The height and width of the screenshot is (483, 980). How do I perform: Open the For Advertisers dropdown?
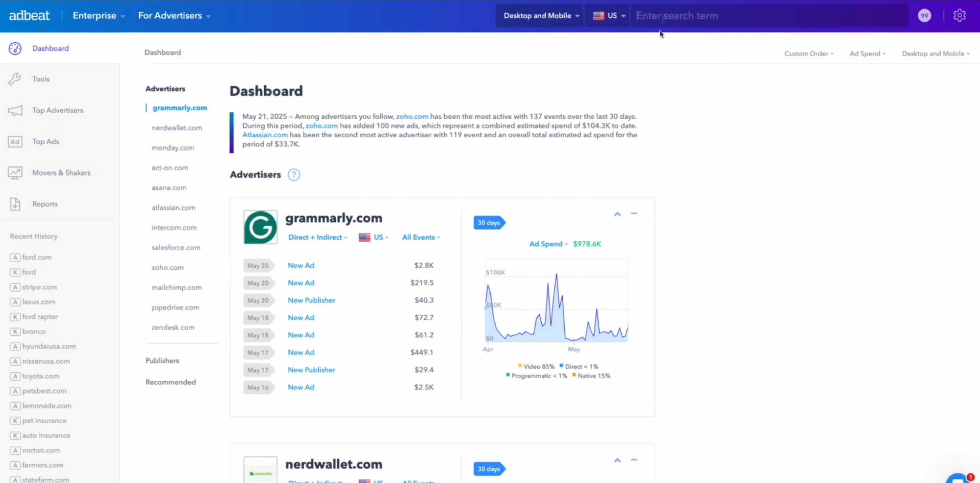(x=175, y=16)
